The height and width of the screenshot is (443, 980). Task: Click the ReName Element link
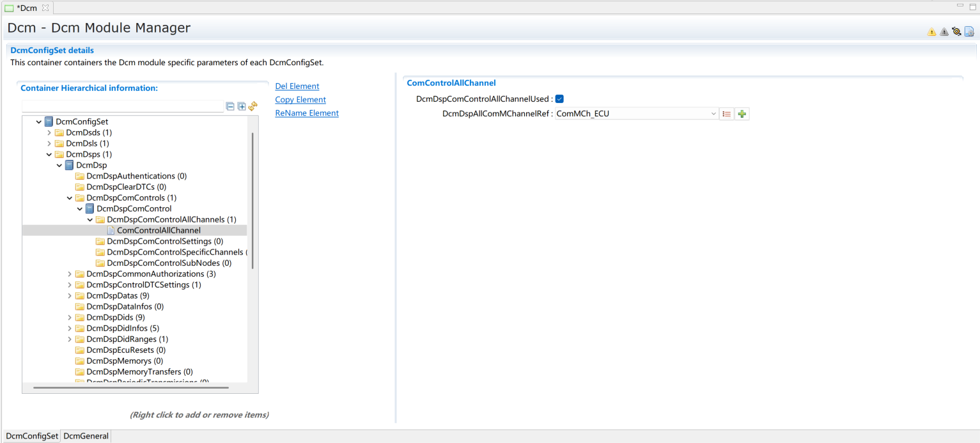(x=306, y=113)
